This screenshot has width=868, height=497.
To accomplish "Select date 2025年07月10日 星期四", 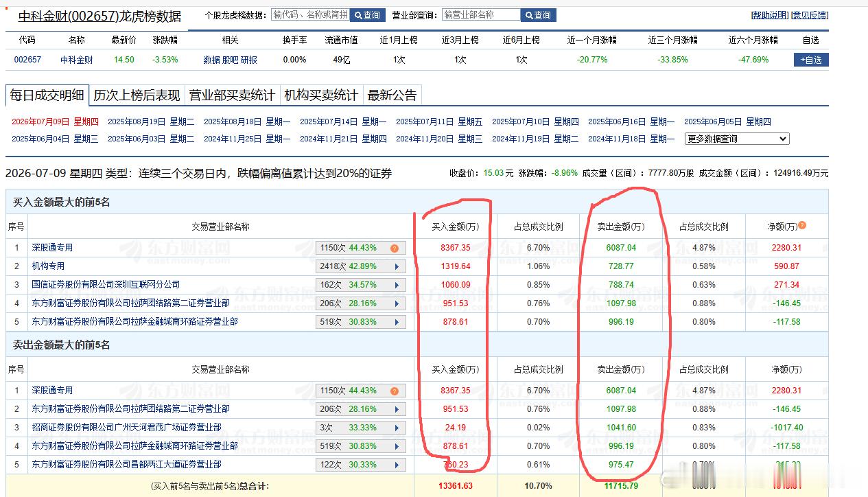I will click(x=535, y=122).
